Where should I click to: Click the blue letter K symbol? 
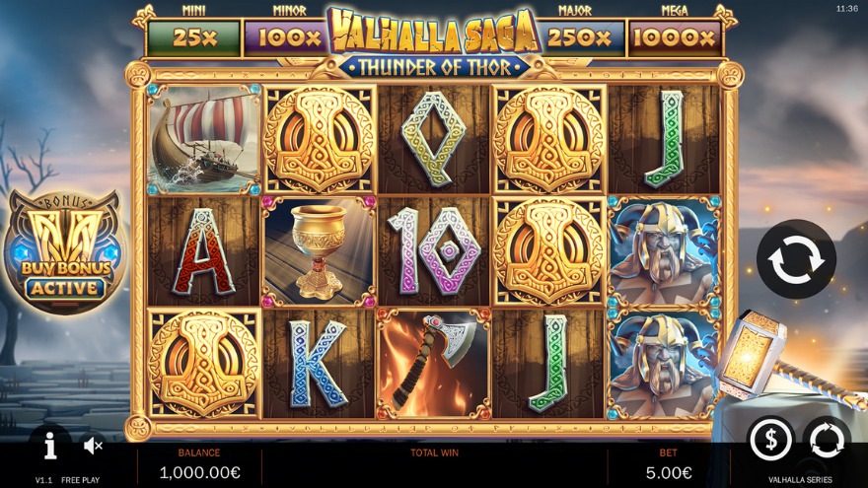[x=318, y=364]
